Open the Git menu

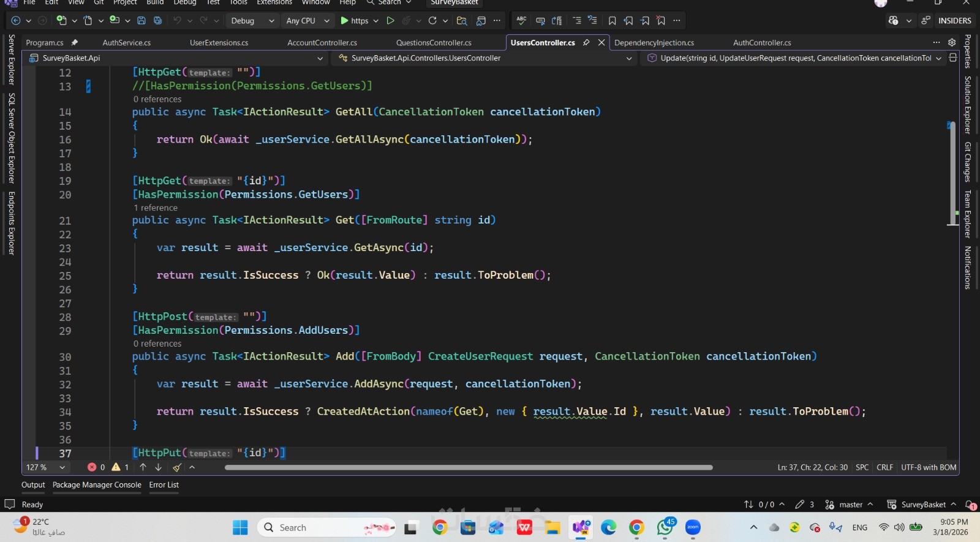click(x=99, y=2)
